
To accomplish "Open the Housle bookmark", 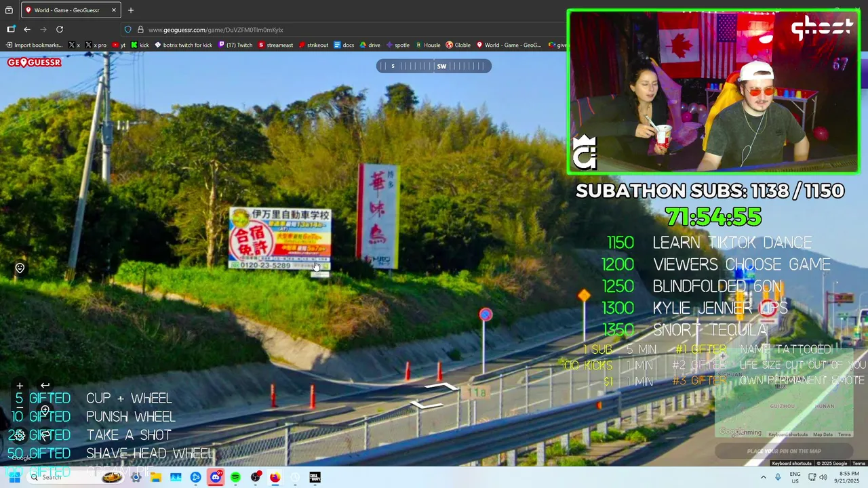I will pos(428,45).
